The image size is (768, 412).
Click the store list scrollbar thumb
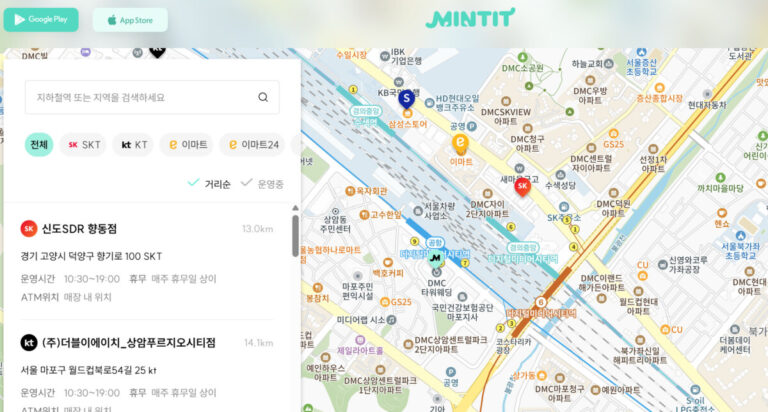coord(295,236)
